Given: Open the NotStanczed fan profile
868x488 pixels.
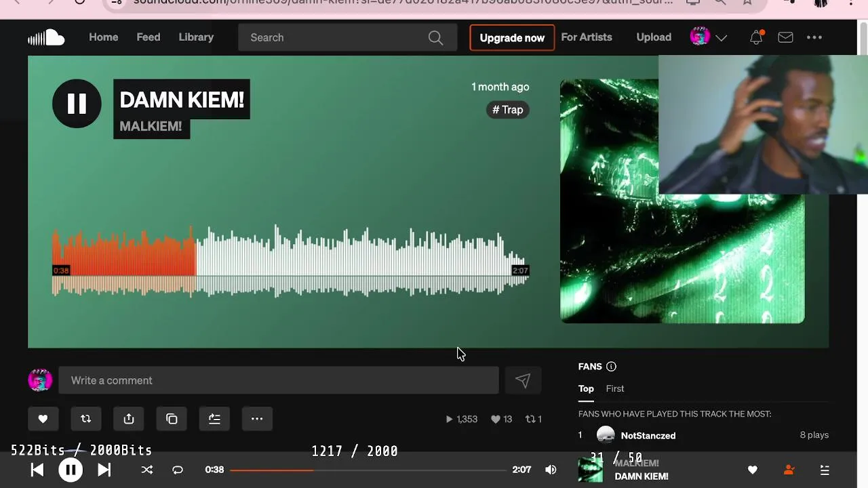Looking at the screenshot, I should pos(648,436).
